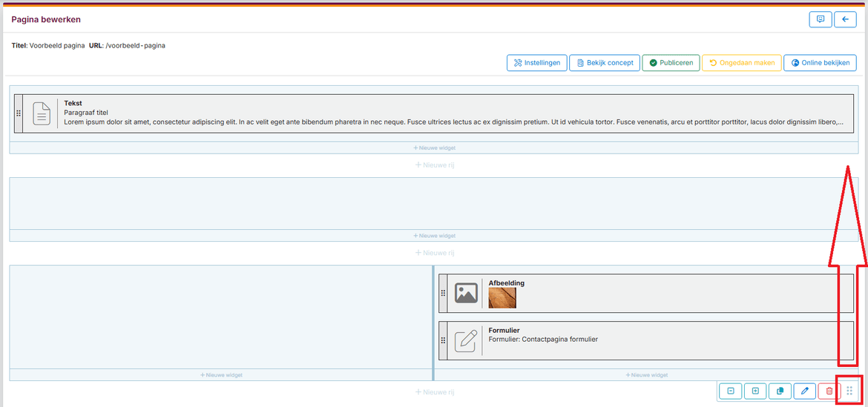Click the URL value '/voorbeeld-pagina'
868x407 pixels.
coord(136,45)
